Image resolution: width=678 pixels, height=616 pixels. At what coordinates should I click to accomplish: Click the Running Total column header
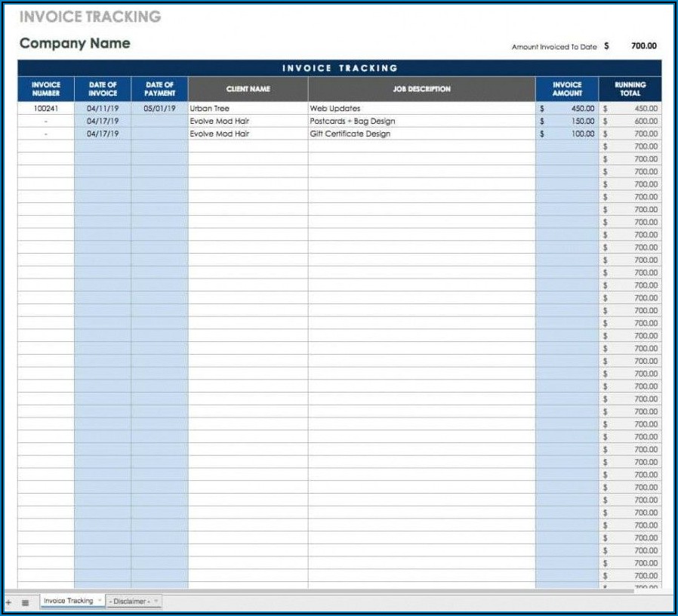point(630,89)
